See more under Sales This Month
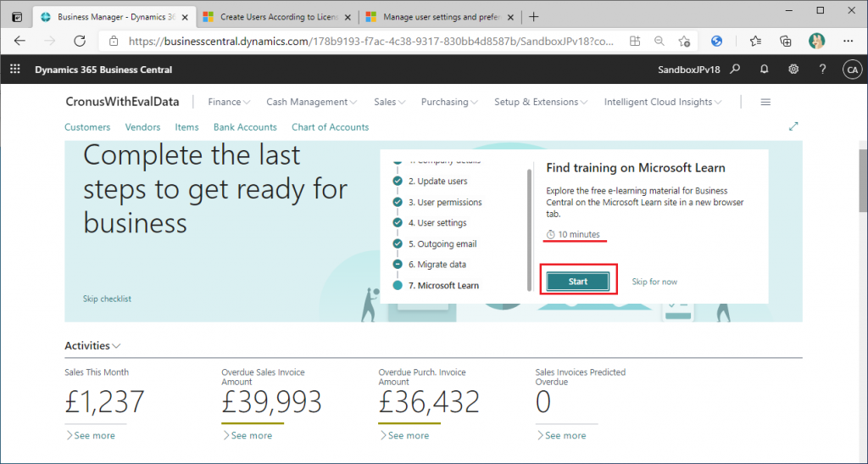This screenshot has height=464, width=868. pos(90,436)
